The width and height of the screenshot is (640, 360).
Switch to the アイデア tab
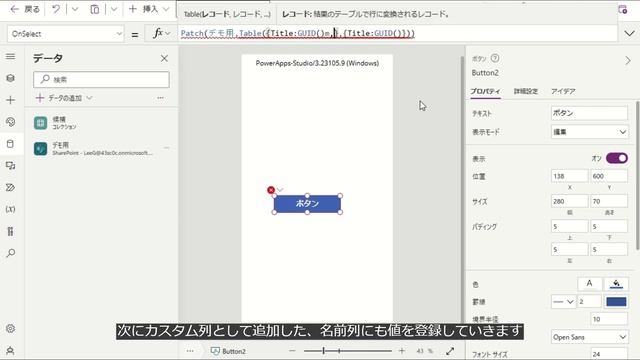click(563, 91)
